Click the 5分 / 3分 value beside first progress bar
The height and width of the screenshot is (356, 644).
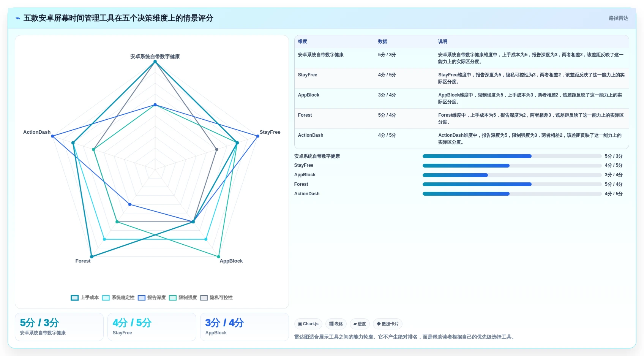[x=614, y=156]
